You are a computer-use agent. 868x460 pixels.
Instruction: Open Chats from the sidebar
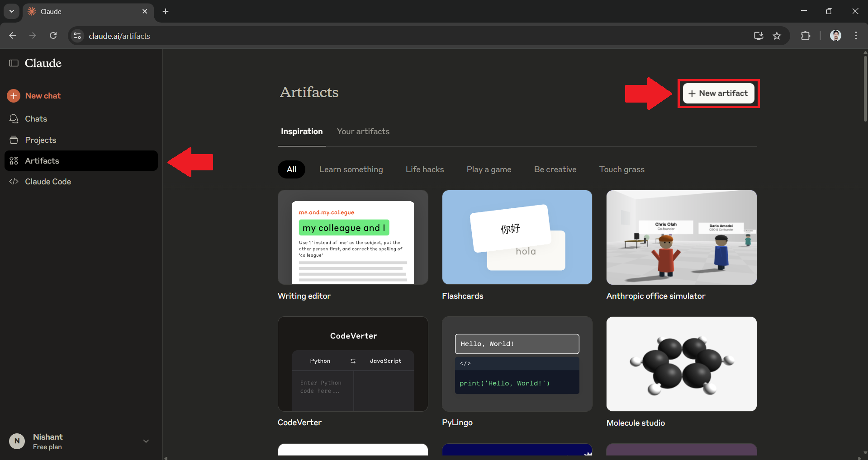pyautogui.click(x=81, y=119)
